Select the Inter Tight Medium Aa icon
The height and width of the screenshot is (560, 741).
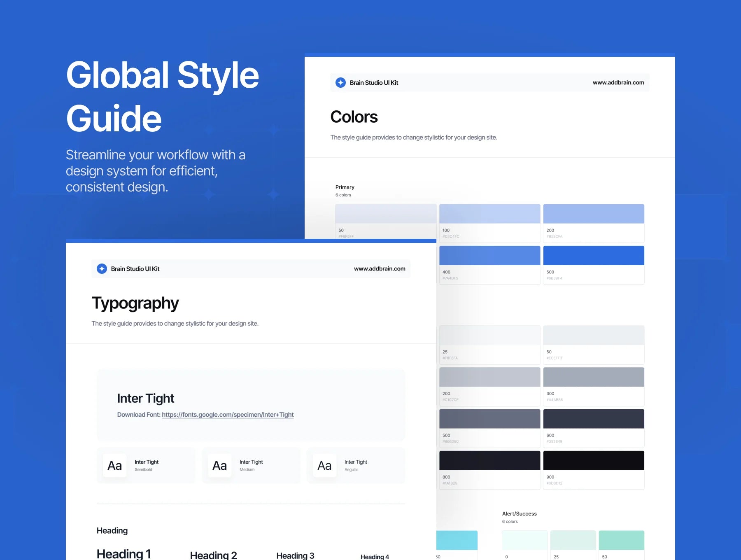(x=219, y=465)
